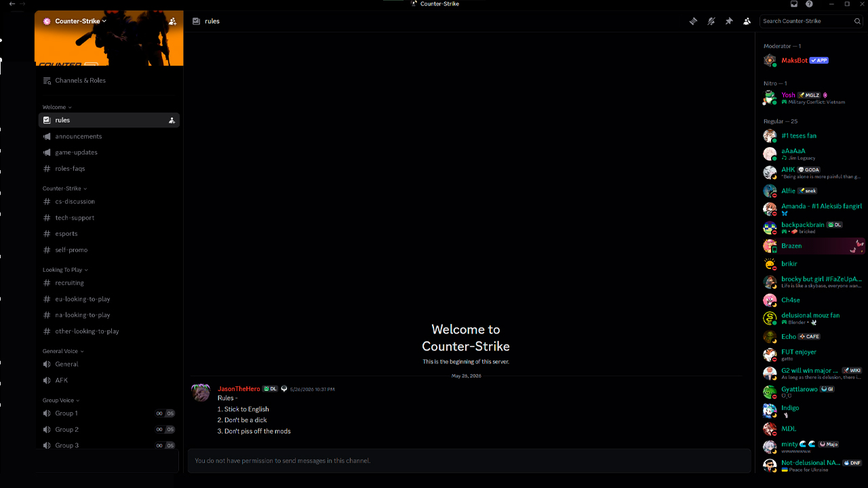Open the recruiting channel
This screenshot has width=868, height=488.
click(x=109, y=283)
